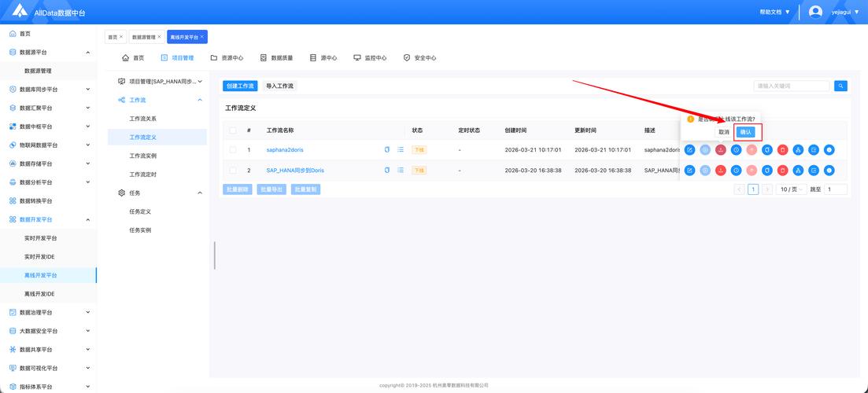Screen dimensions: 868x393
Task: Click 首页 in the left sidebar
Action: (25, 34)
